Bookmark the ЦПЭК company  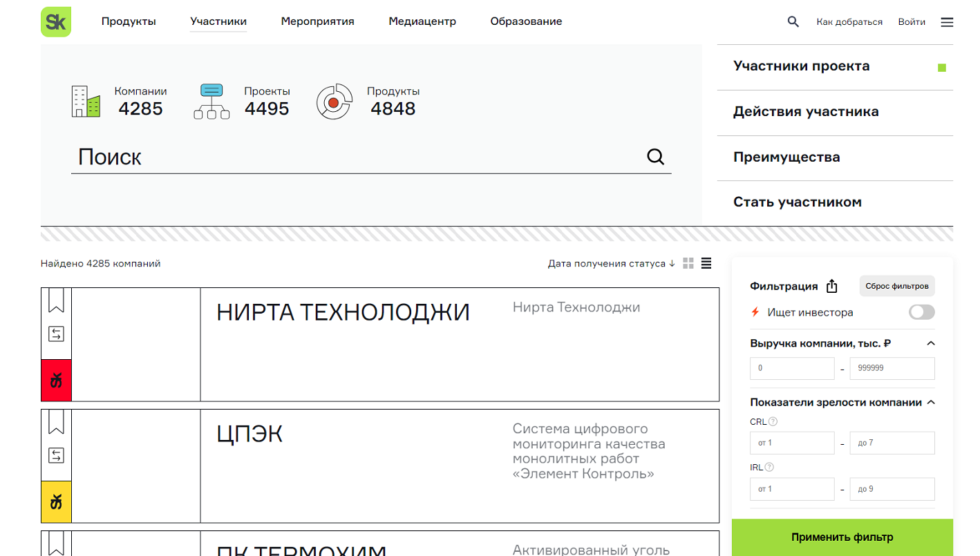click(x=56, y=422)
